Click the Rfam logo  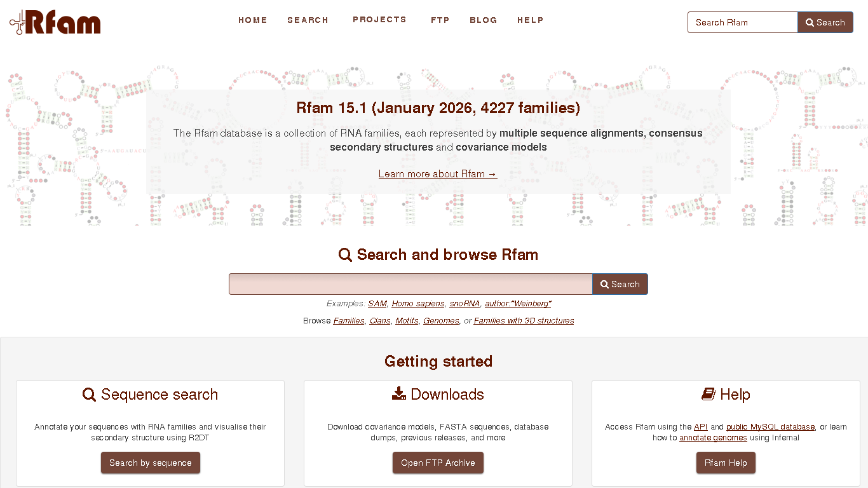[x=55, y=22]
